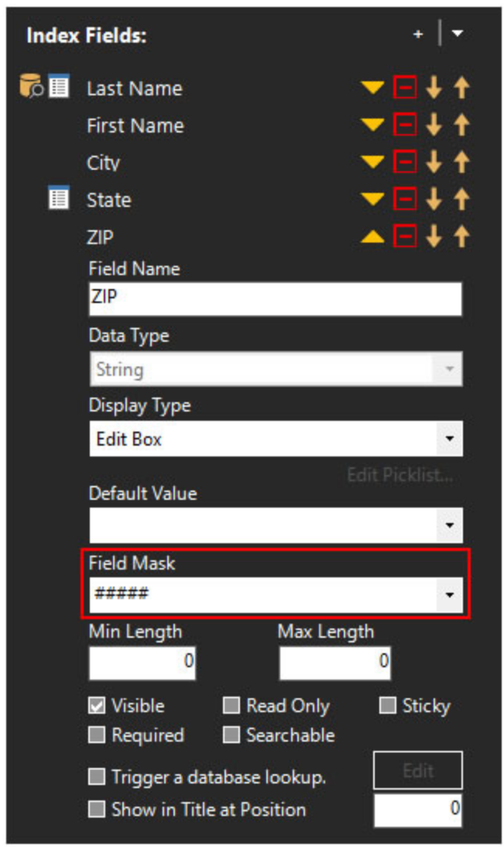Check Show in Title at Position
The width and height of the screenshot is (504, 847).
[x=97, y=809]
